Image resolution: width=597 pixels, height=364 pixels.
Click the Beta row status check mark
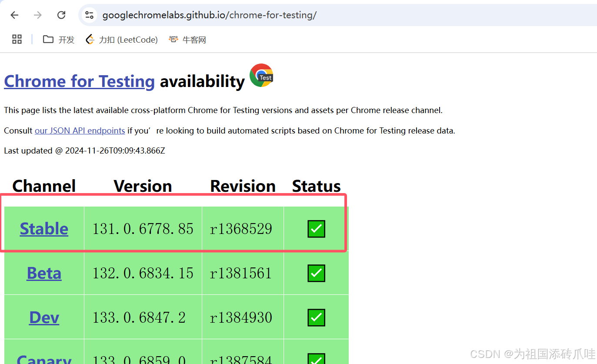(x=316, y=273)
